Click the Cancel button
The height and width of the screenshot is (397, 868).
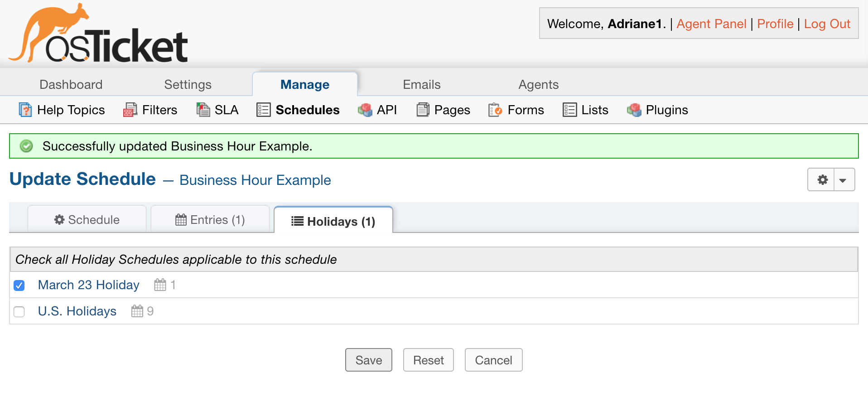click(494, 360)
